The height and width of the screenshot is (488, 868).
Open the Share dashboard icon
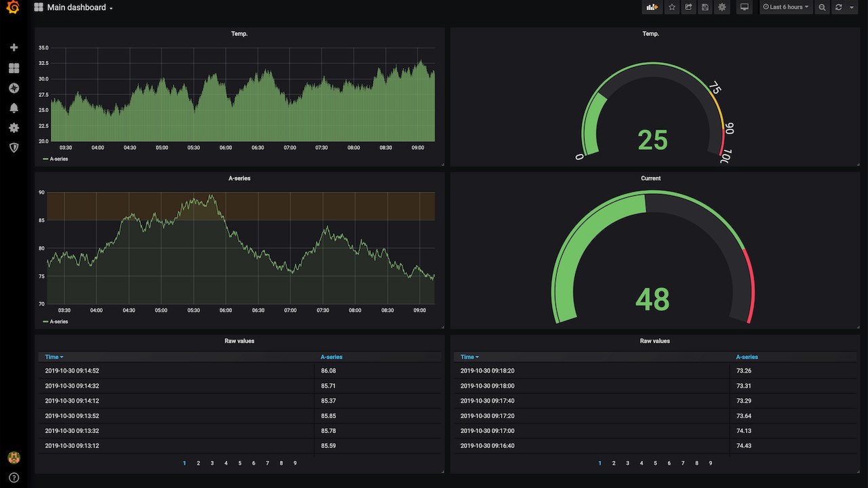pyautogui.click(x=688, y=7)
